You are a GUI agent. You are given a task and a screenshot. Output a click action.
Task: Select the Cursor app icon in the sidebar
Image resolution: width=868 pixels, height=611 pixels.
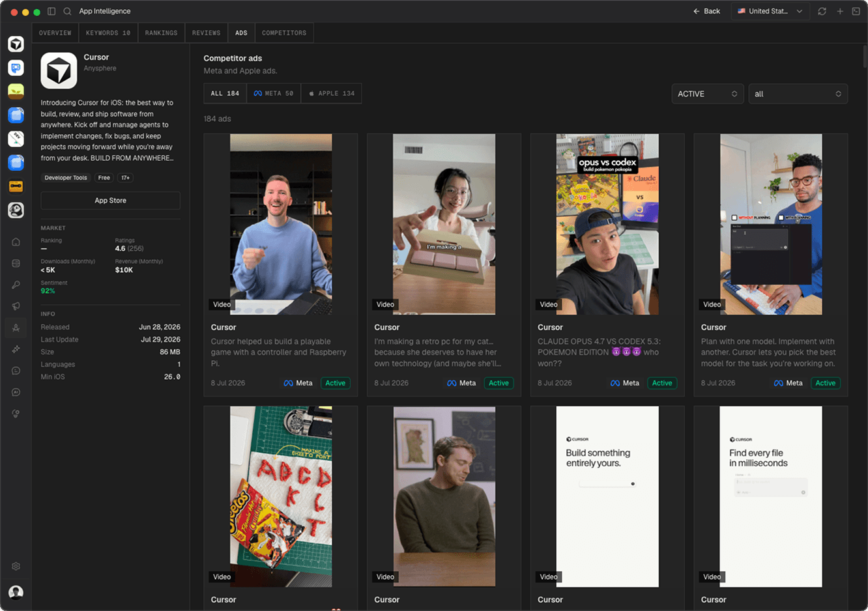coord(16,44)
